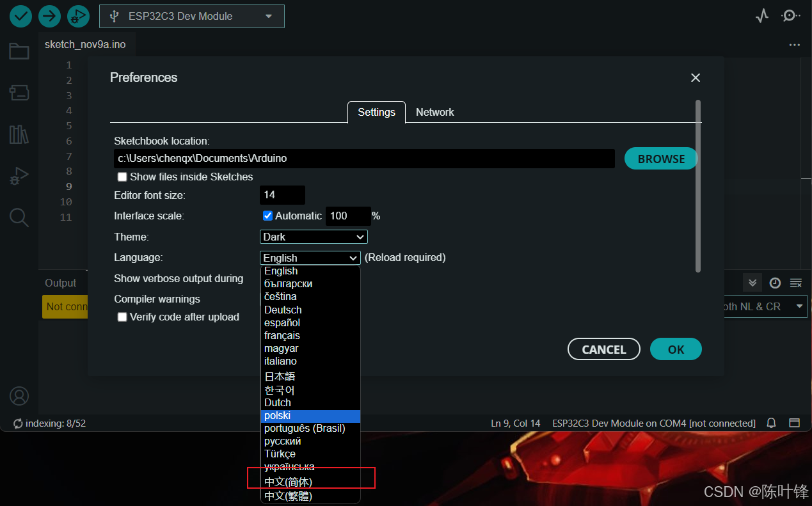Screen dimensions: 812x506
Task: Switch to the Network tab
Action: 435,112
